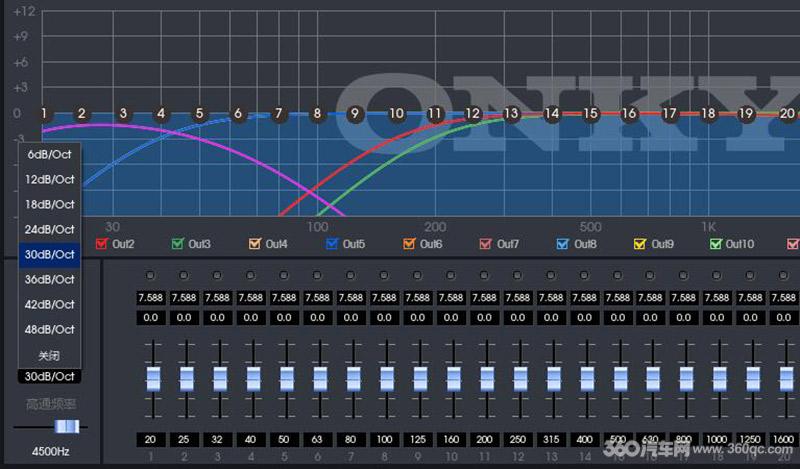Choose 42dB/Oct from the slope list
800x469 pixels.
point(49,304)
